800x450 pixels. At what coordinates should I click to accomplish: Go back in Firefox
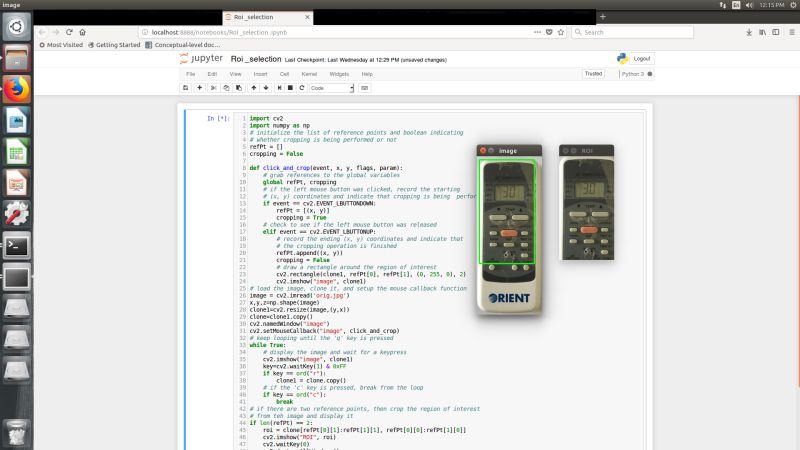[x=42, y=32]
